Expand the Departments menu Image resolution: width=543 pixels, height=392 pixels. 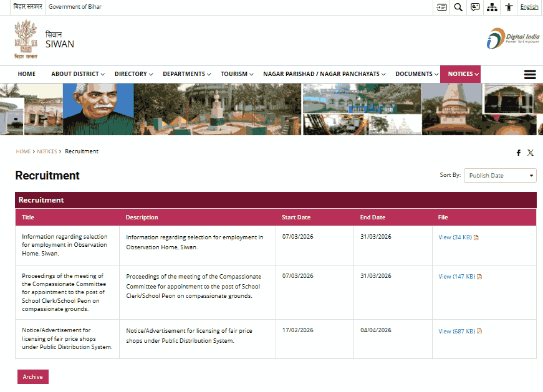point(186,74)
